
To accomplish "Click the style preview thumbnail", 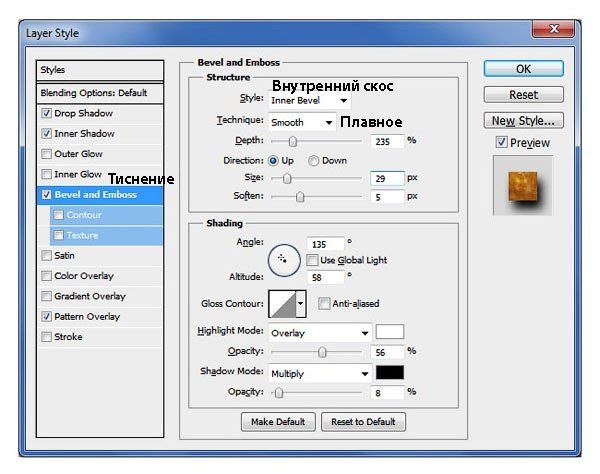I will (523, 186).
